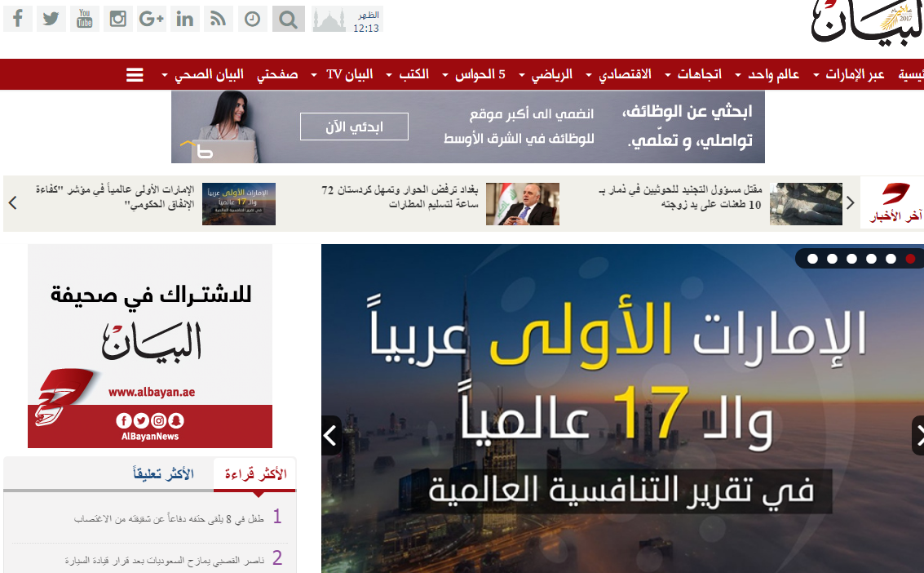Click the LinkedIn icon in header

tap(185, 19)
